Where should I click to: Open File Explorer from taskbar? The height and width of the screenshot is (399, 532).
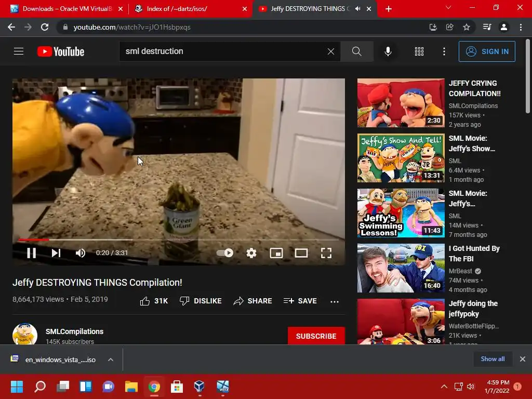131,387
